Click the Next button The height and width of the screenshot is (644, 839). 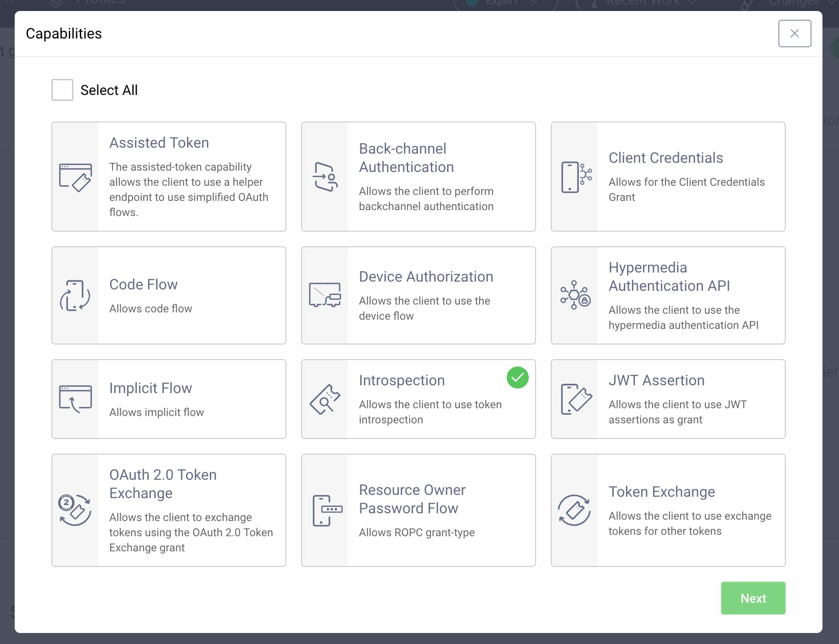coord(753,598)
